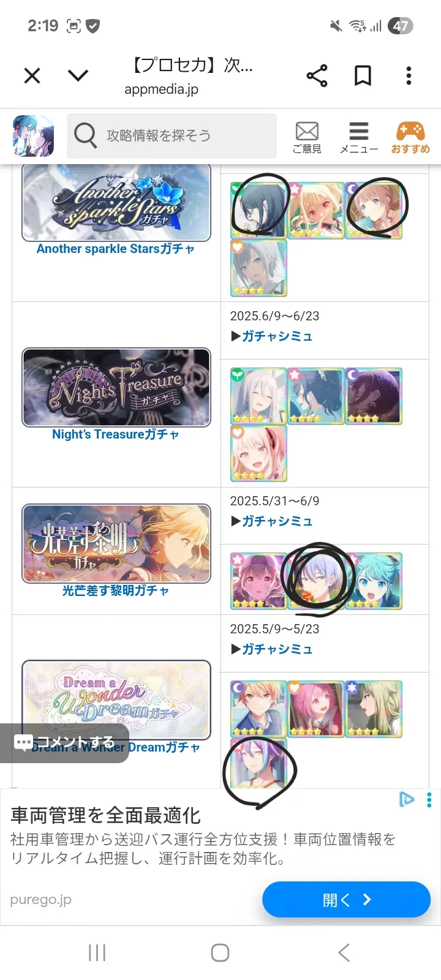Close the browser tab with X icon

[x=32, y=76]
